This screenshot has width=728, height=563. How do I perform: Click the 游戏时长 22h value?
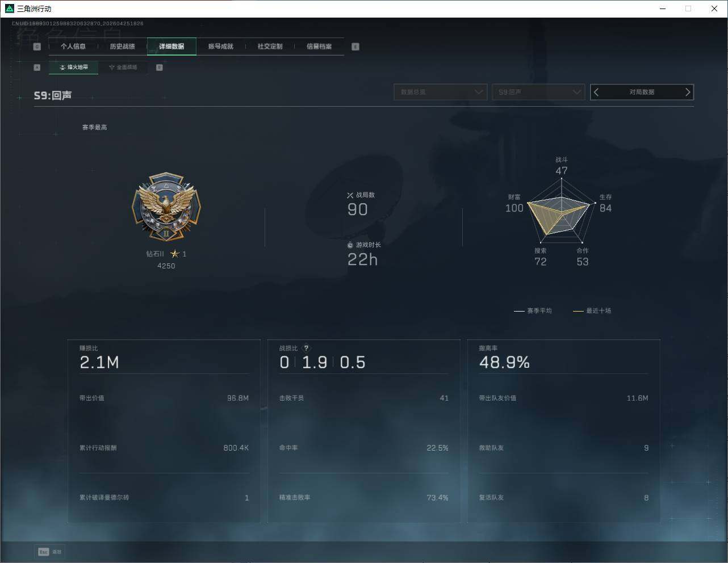click(x=362, y=259)
